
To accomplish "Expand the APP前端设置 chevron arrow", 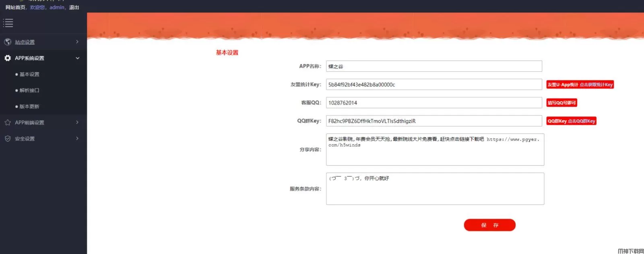I will (77, 123).
